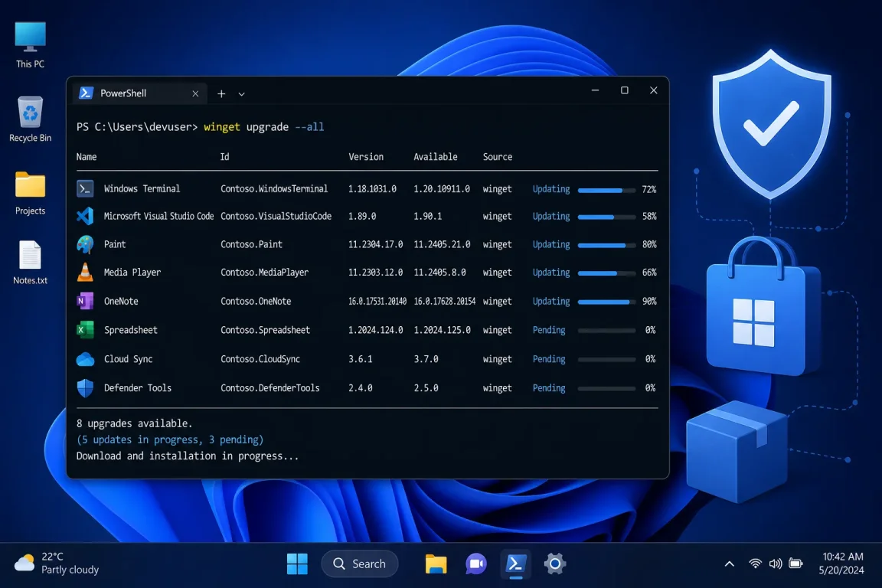Open the clock and date panel

(842, 563)
